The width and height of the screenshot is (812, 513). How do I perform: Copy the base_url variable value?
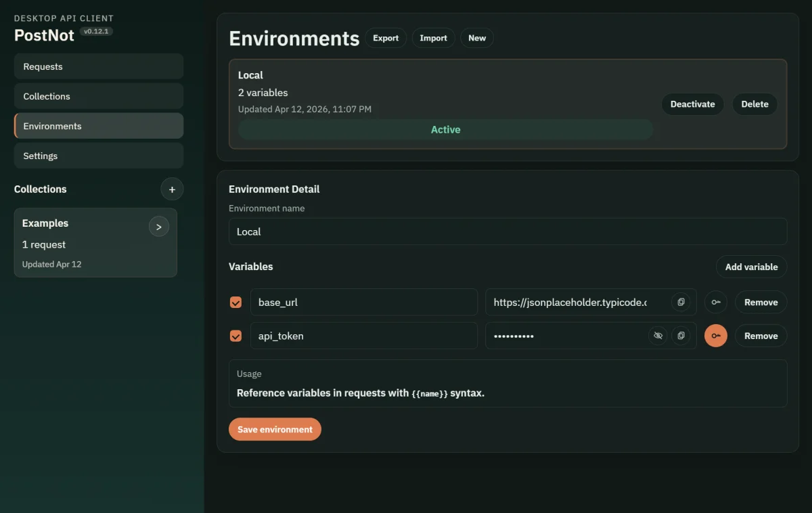coord(681,302)
